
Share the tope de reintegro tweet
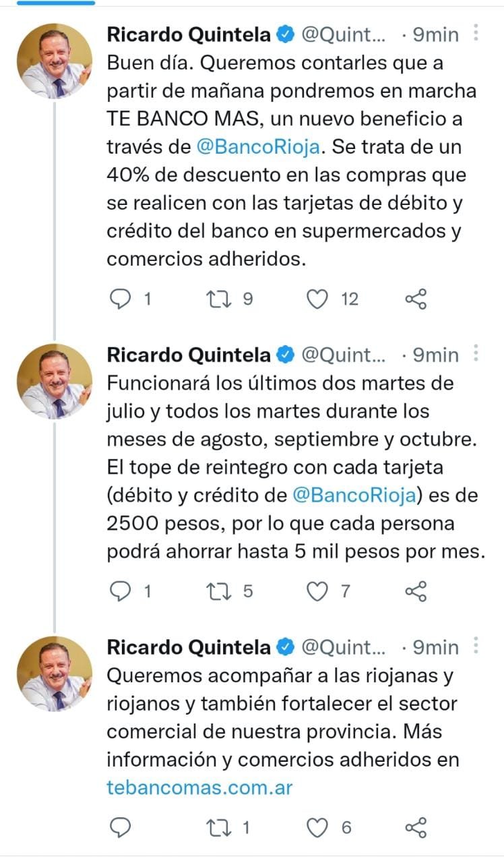(416, 591)
